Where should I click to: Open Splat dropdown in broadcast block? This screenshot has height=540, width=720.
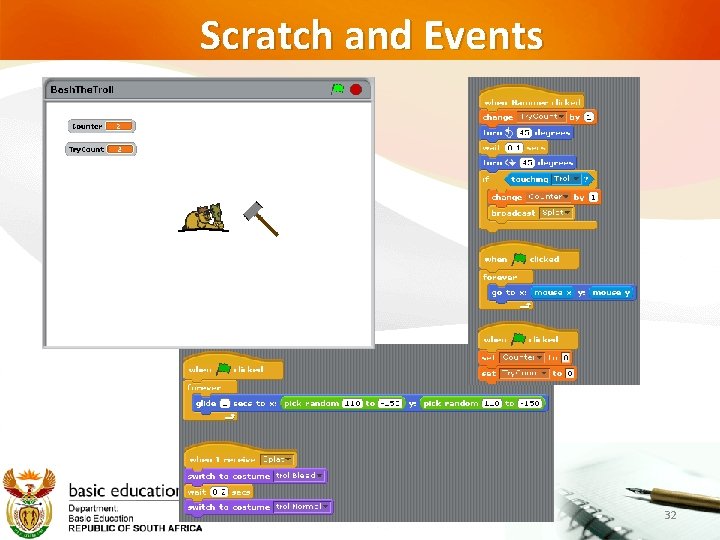556,213
